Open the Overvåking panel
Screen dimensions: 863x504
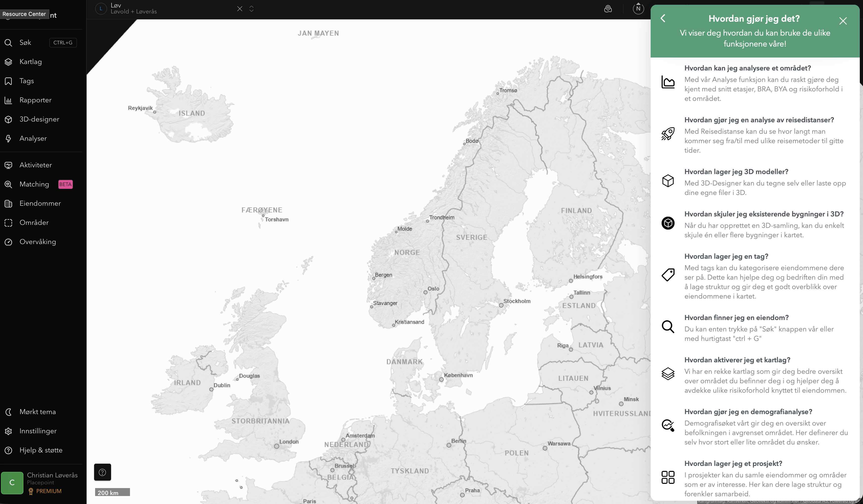[x=38, y=241]
